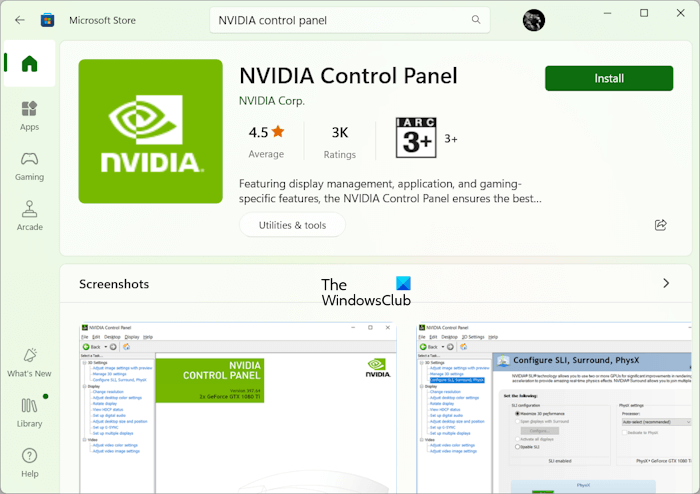The height and width of the screenshot is (494, 700).
Task: Click the NVIDIA app logo tile
Action: tap(150, 131)
